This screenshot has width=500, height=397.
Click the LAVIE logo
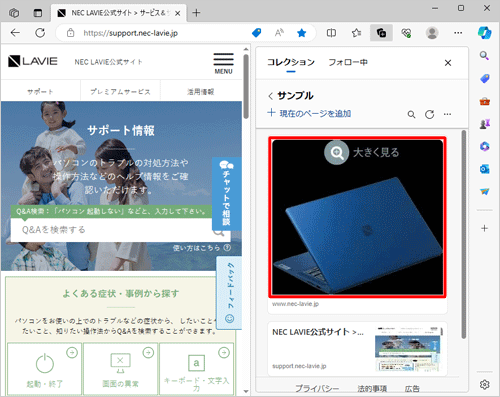click(x=33, y=61)
